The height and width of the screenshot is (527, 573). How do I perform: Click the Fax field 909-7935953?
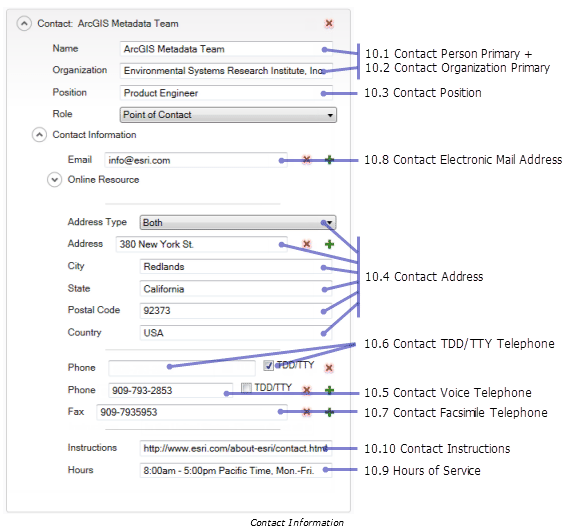point(192,412)
